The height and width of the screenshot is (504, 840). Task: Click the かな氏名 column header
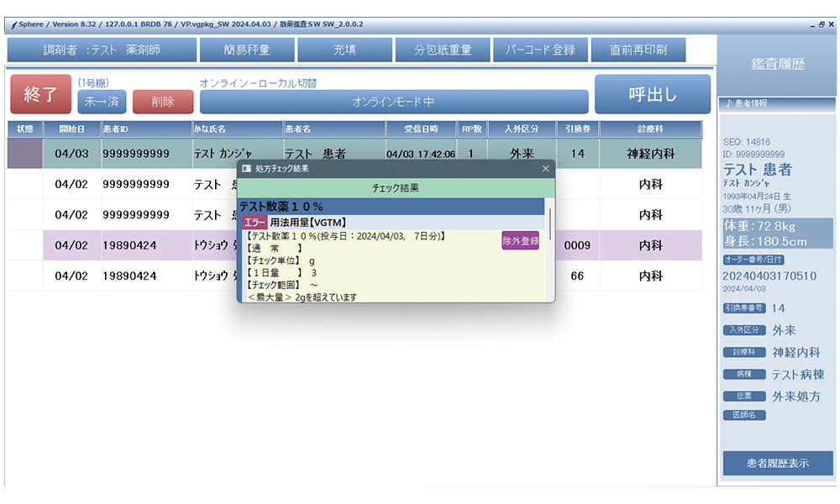pyautogui.click(x=238, y=129)
